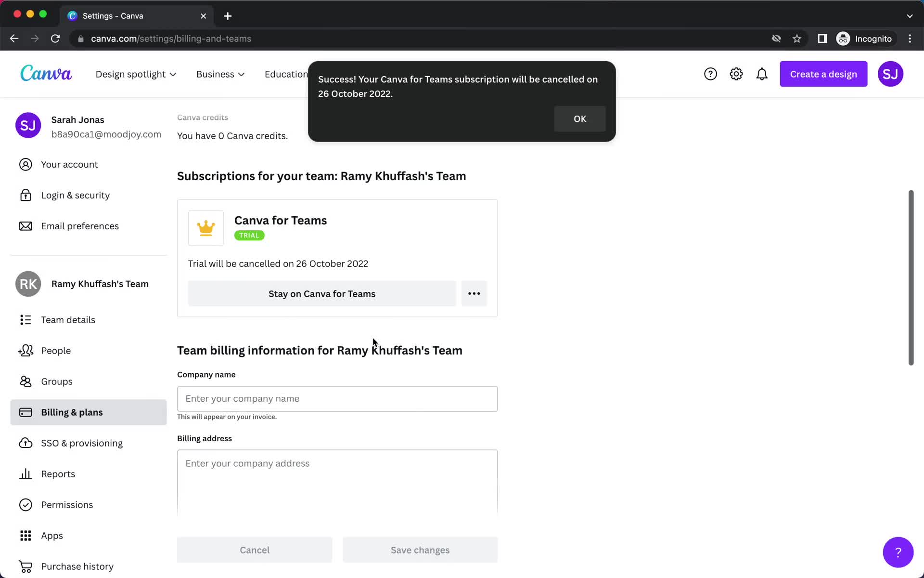Close the Settings - Canva tab
The image size is (924, 578).
click(x=204, y=16)
